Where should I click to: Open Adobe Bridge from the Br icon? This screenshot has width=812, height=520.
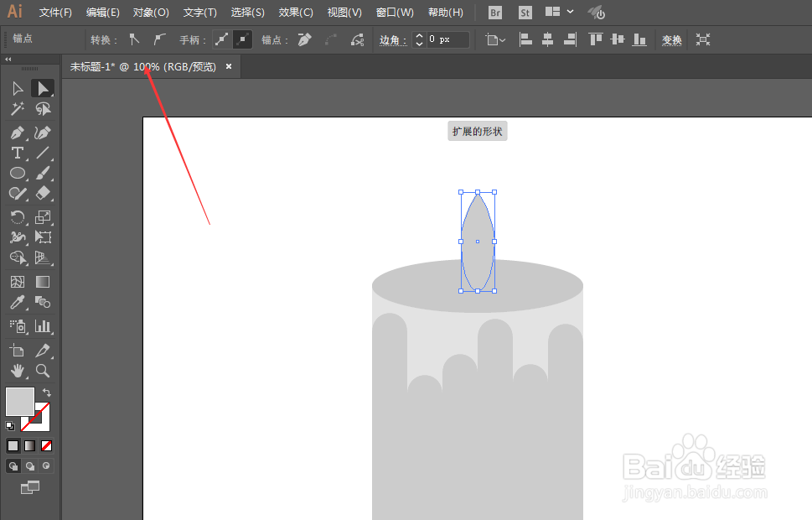[x=494, y=12]
